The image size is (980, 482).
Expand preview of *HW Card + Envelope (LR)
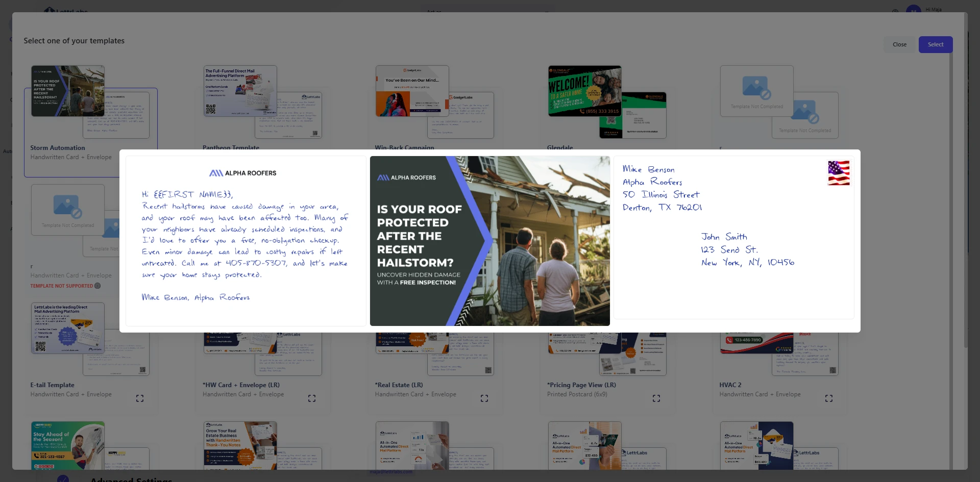[312, 398]
